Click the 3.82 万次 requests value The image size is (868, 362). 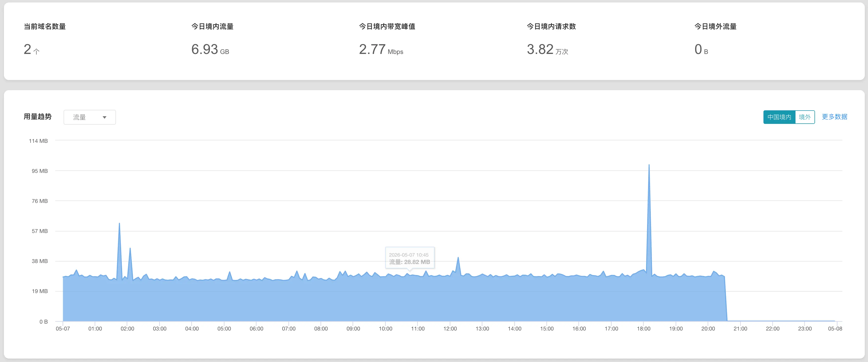point(547,49)
